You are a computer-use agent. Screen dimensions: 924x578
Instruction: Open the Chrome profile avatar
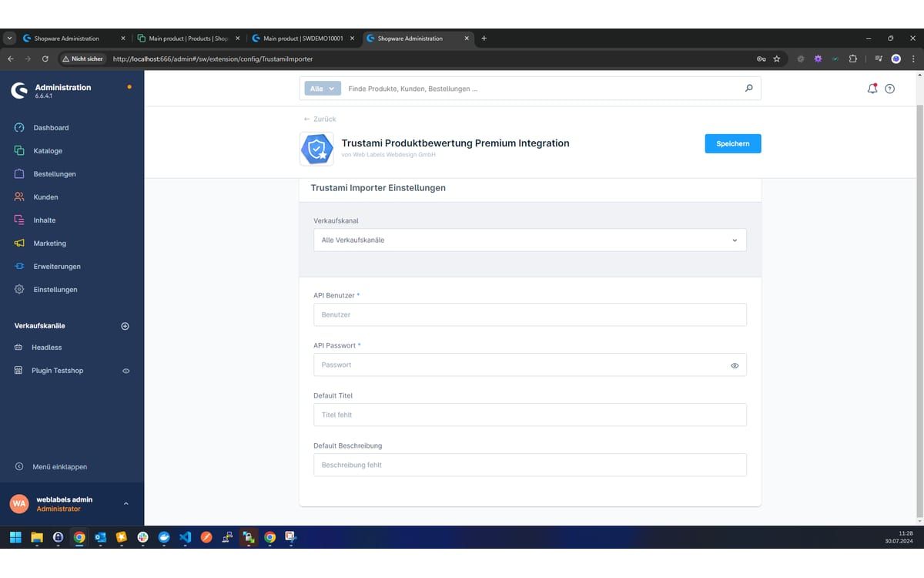click(x=896, y=59)
